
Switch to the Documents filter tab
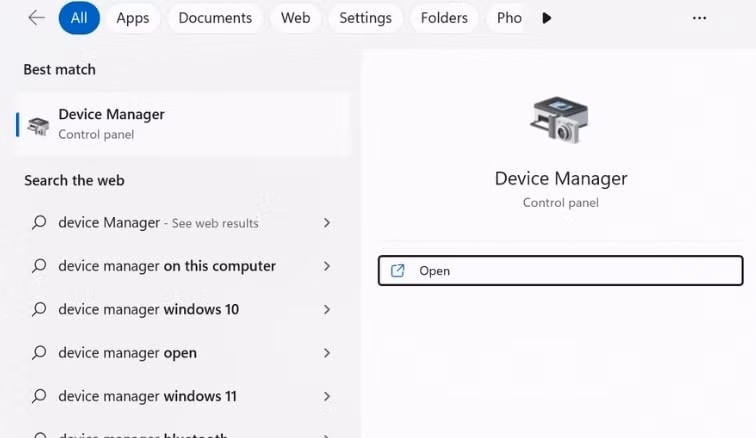[x=215, y=18]
